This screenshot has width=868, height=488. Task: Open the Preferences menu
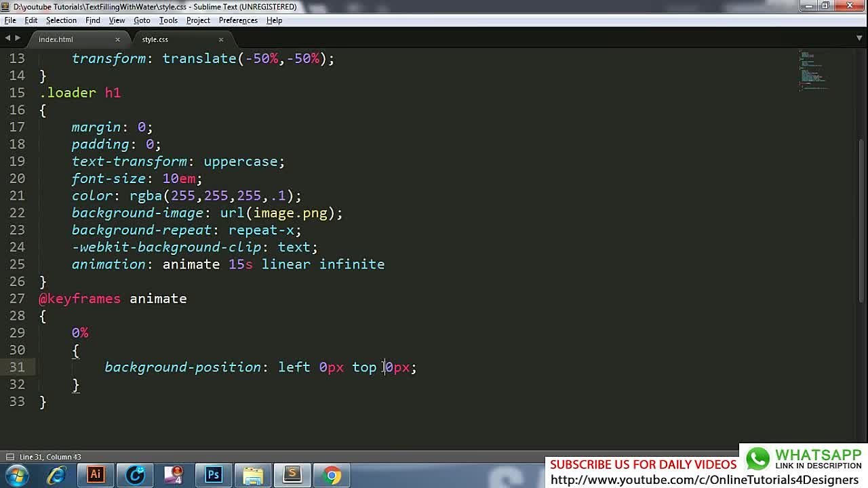(238, 20)
